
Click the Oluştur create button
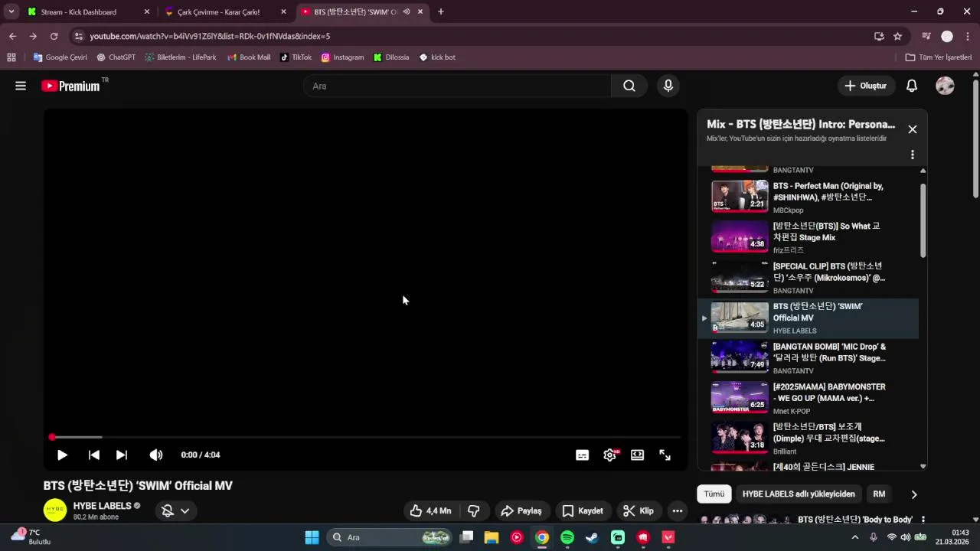pos(866,86)
